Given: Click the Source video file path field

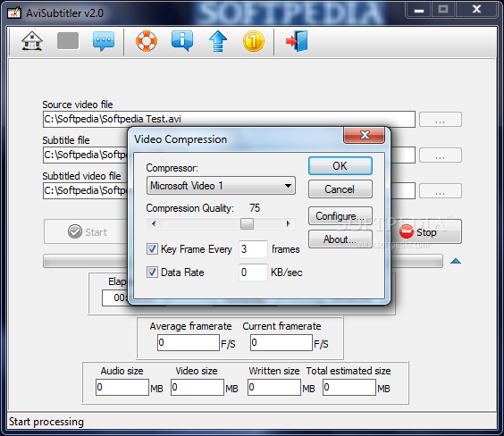Looking at the screenshot, I should pyautogui.click(x=229, y=119).
